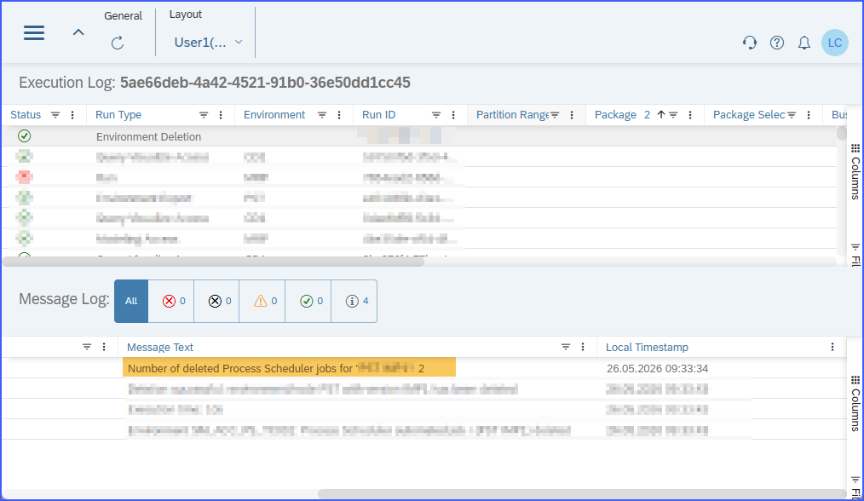
Task: Open Run ID column options menu
Action: 453,115
